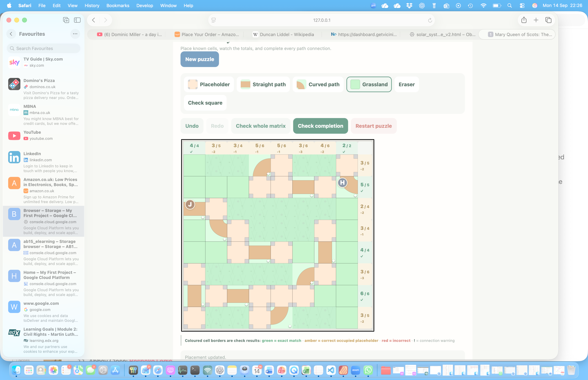Open new tab group button

tap(66, 20)
